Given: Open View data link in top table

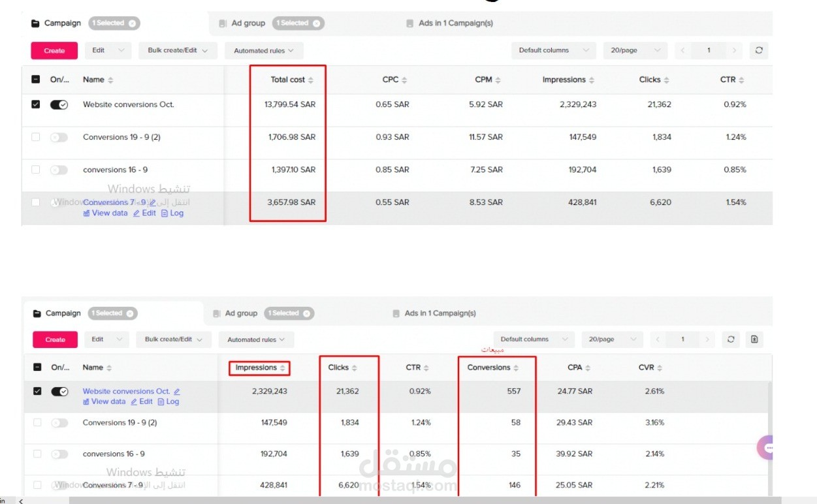Looking at the screenshot, I should (105, 213).
